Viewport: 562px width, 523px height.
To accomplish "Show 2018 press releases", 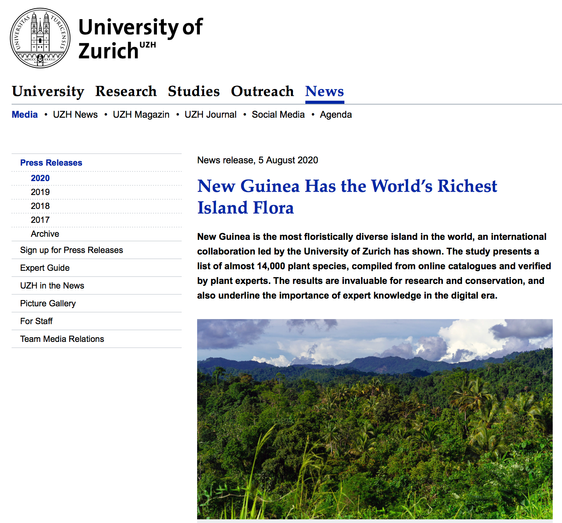I will pos(40,206).
